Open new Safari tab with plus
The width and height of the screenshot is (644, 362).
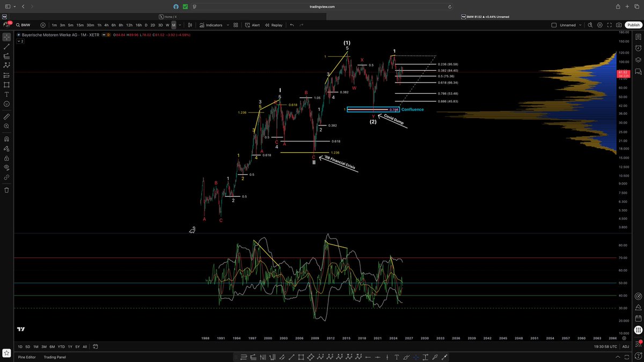627,6
